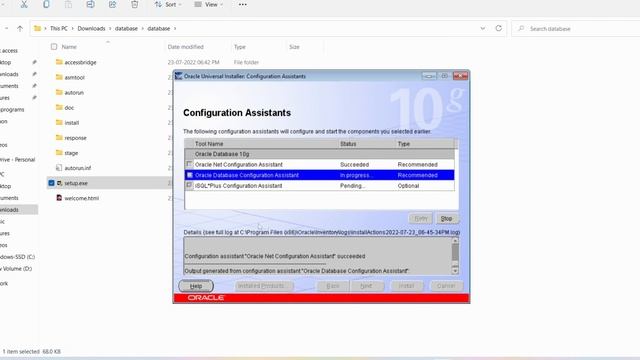Click the Copy icon in Explorer toolbar

point(46,4)
